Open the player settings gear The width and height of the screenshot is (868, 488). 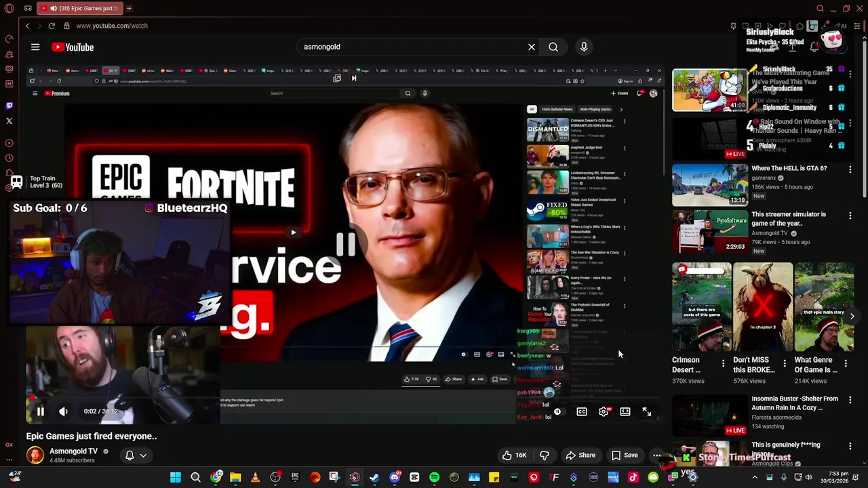604,411
